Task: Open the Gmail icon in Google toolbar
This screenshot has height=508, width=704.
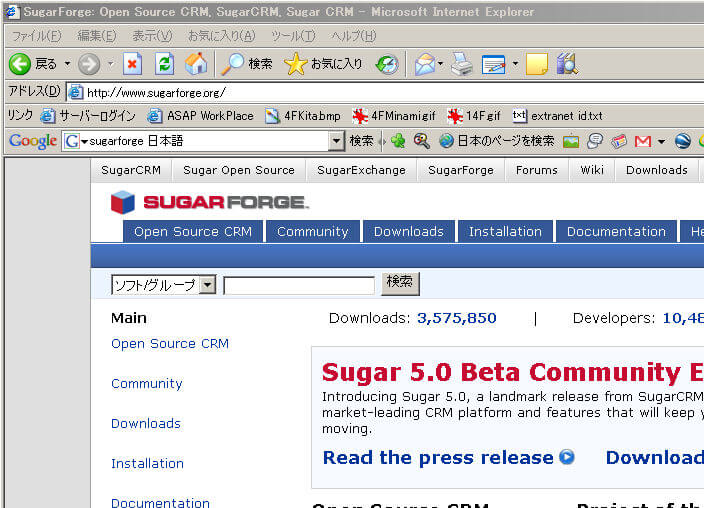Action: click(643, 141)
